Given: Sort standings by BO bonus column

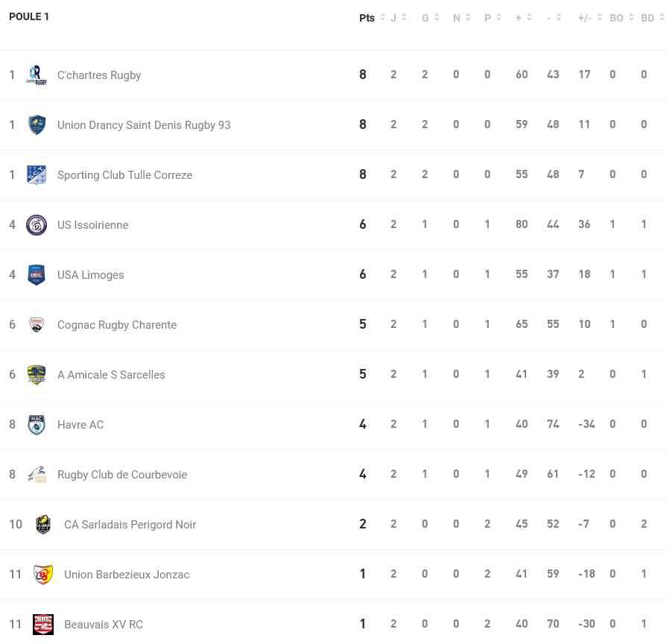Looking at the screenshot, I should 622,18.
